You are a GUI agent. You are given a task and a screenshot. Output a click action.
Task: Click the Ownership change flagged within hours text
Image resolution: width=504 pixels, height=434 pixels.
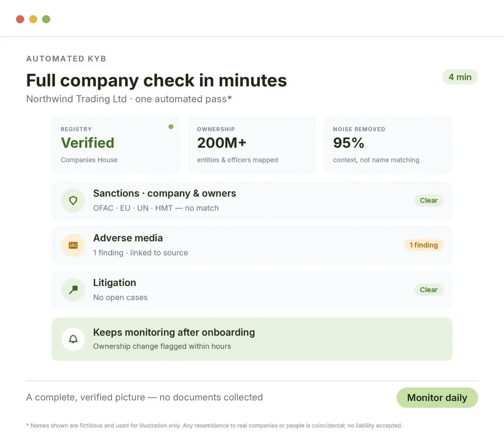click(162, 346)
